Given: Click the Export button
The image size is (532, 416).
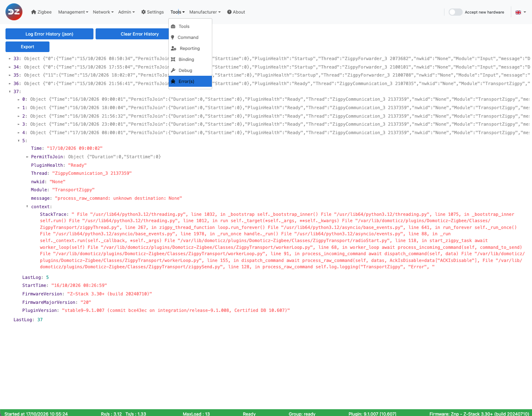Looking at the screenshot, I should 27,47.
